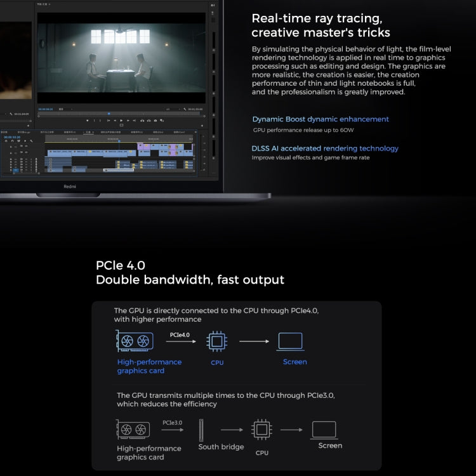This screenshot has height=476, width=476.
Task: Click the Redmi logo on laptop bezel
Action: coord(69,187)
